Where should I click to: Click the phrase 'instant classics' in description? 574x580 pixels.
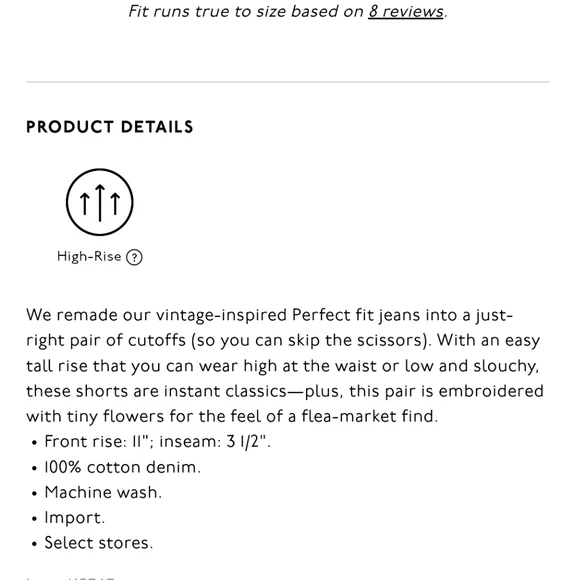[x=225, y=391]
